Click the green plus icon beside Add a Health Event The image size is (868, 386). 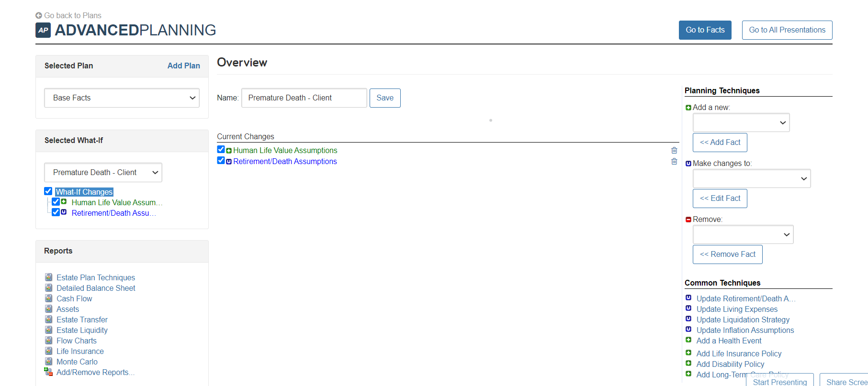point(688,340)
